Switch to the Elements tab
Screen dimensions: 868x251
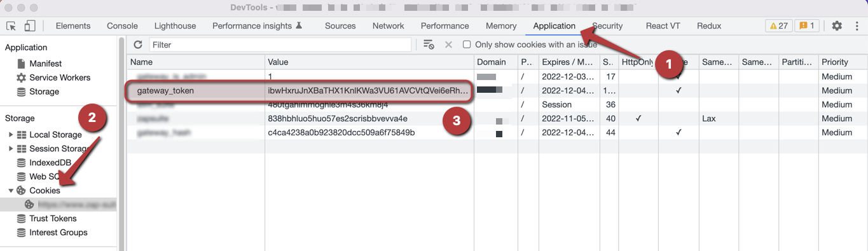point(73,26)
